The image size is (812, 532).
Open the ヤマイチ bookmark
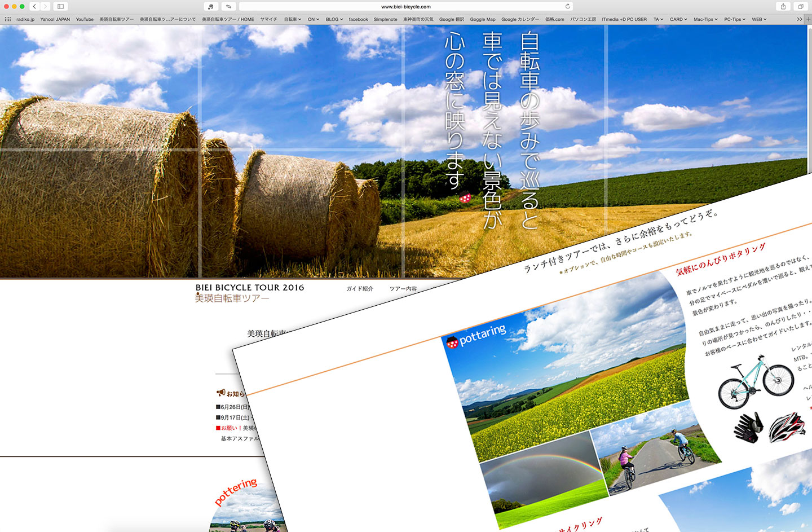[268, 19]
